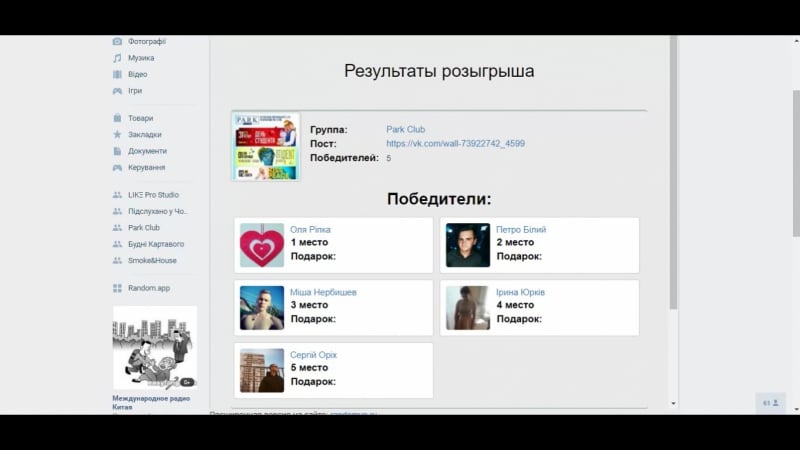Click the Music note icon
The image size is (800, 450).
pos(117,58)
